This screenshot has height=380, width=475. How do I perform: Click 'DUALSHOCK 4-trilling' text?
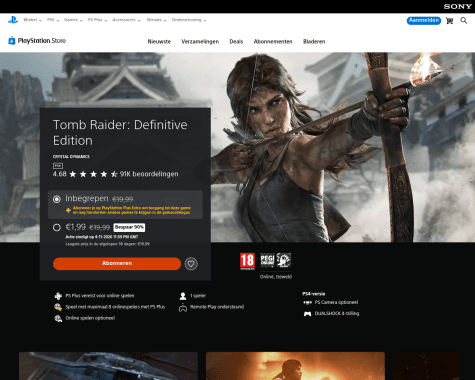click(x=337, y=314)
